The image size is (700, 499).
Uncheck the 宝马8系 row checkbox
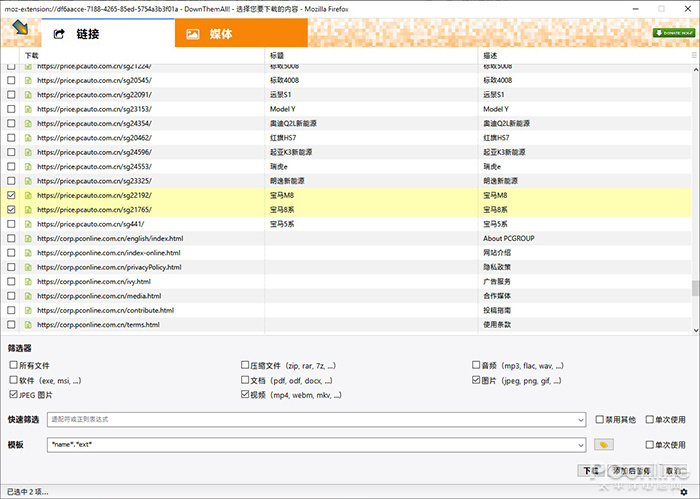tap(11, 209)
